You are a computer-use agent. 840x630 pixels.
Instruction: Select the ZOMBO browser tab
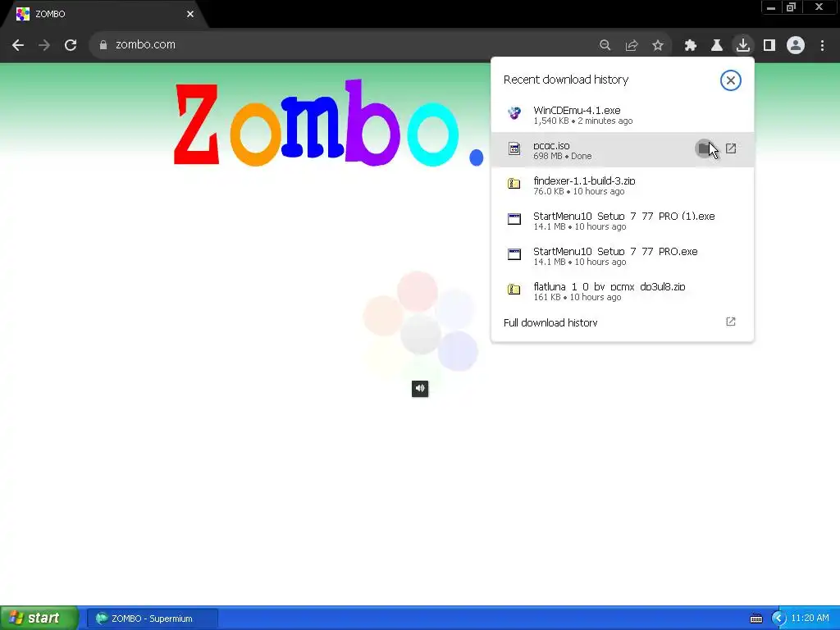(x=104, y=14)
